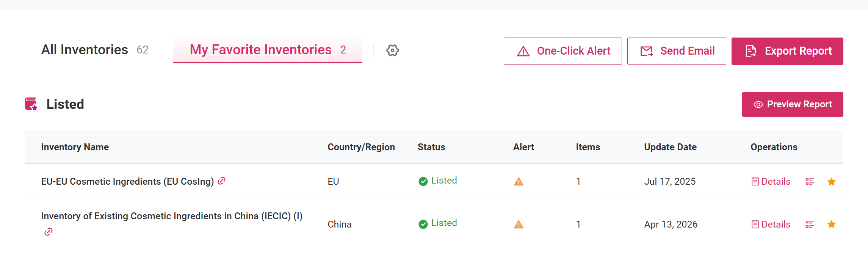Screen dimensions: 868x267
Task: Click the alert triangle in China row
Action: [519, 225]
